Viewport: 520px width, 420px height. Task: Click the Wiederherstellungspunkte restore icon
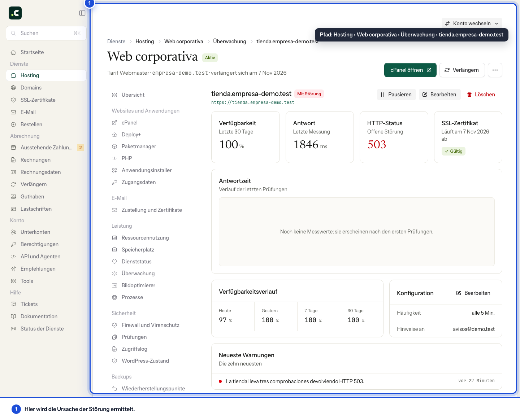tap(114, 389)
